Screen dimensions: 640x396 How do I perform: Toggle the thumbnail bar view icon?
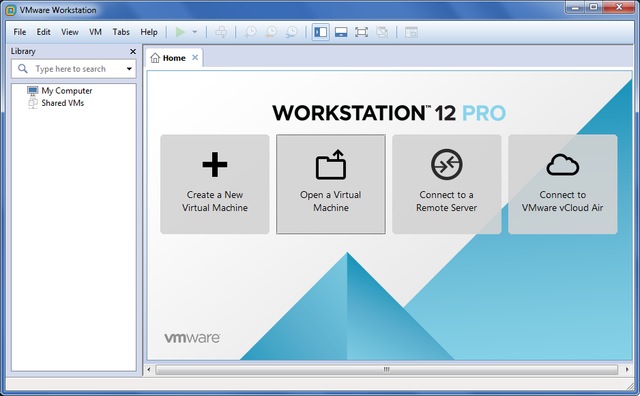tap(341, 32)
